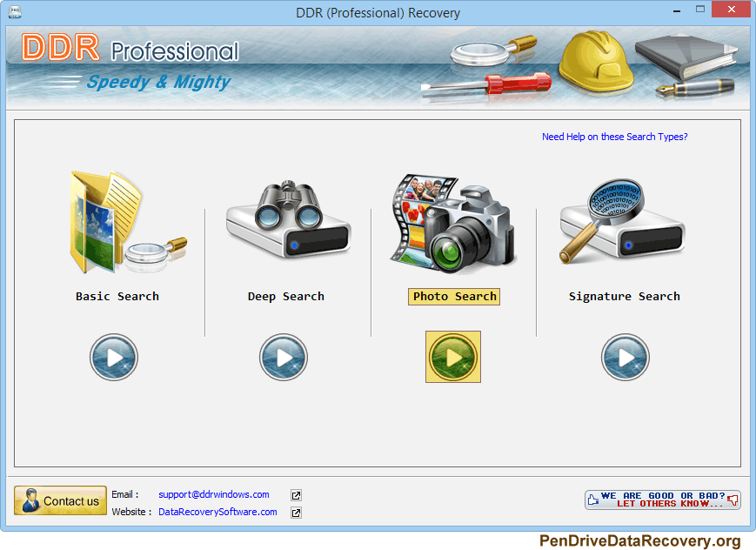The width and height of the screenshot is (756, 550).
Task: Start Photo Search with its highlighted play button
Action: tap(452, 357)
